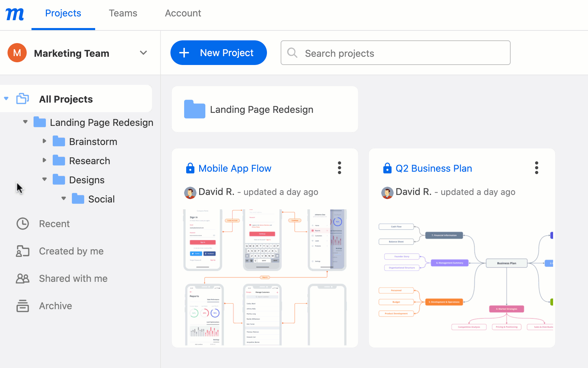Collapse the Designs folder
The height and width of the screenshot is (368, 588).
[x=44, y=179]
